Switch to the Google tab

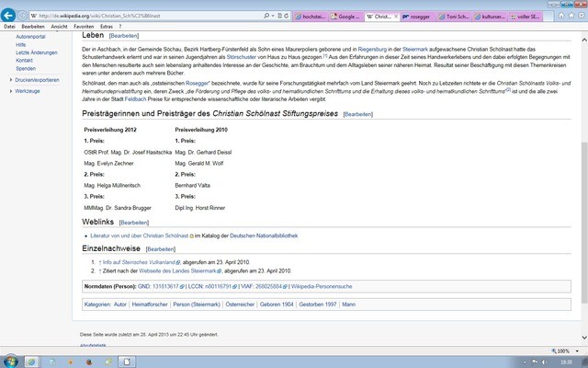pos(346,17)
